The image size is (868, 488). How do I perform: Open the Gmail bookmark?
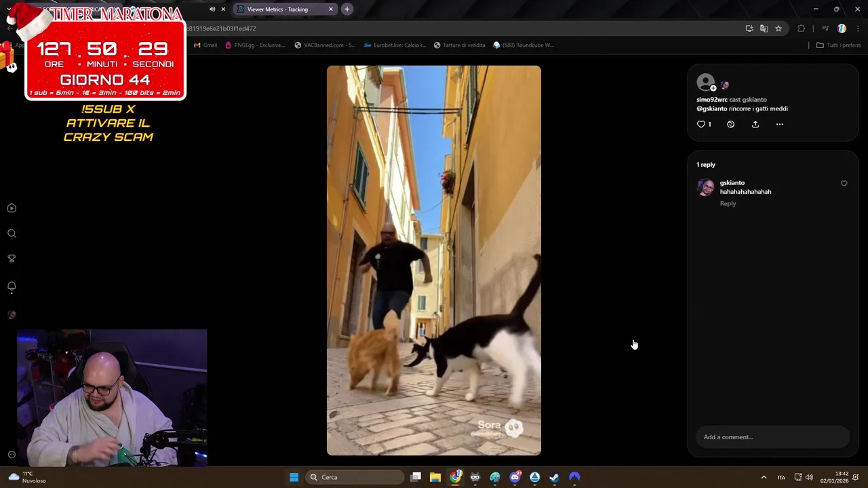[205, 45]
